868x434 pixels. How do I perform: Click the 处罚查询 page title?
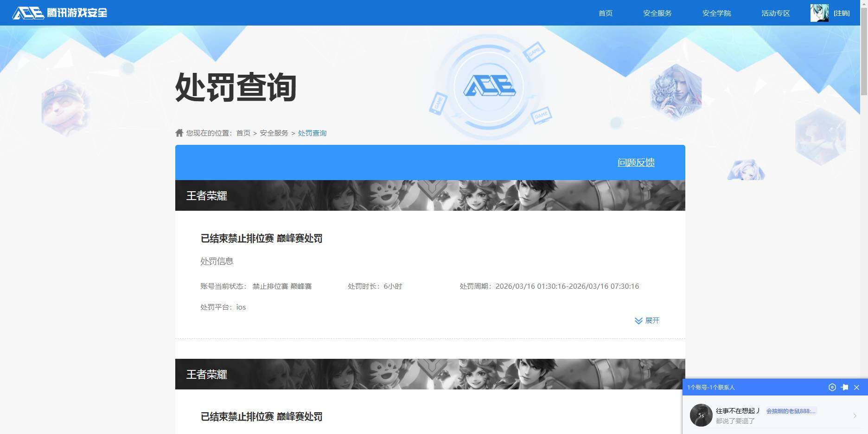click(236, 87)
